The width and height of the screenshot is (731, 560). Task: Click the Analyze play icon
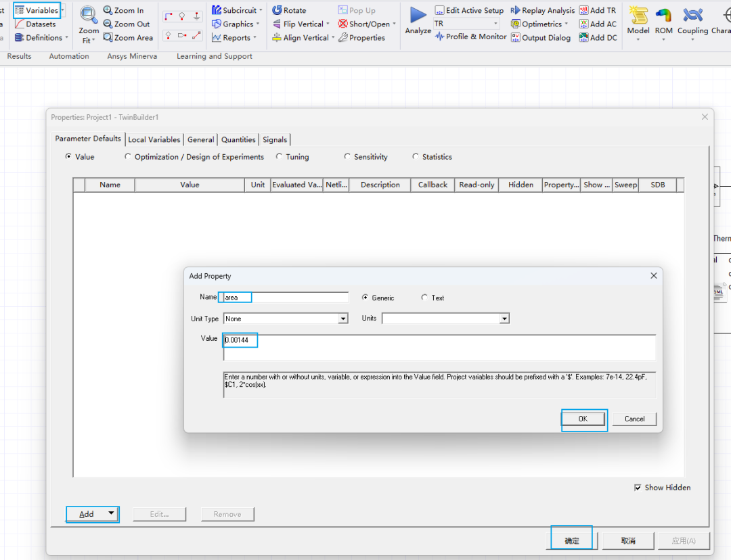tap(418, 16)
